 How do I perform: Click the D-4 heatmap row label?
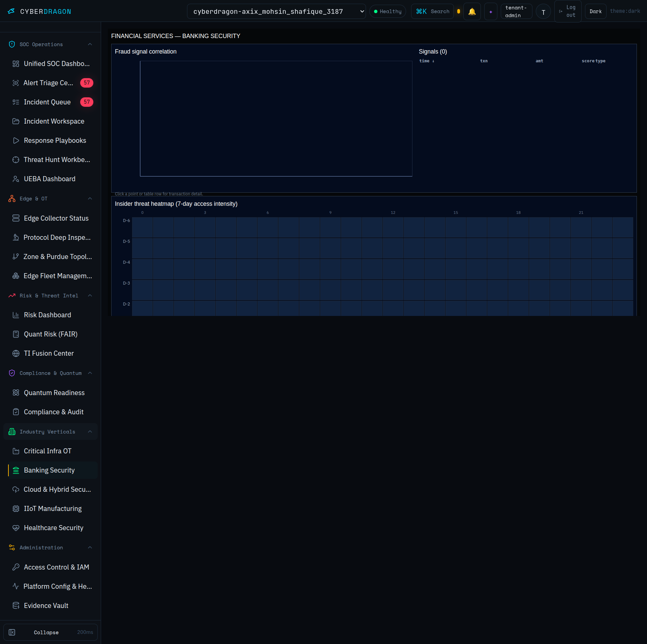(126, 262)
